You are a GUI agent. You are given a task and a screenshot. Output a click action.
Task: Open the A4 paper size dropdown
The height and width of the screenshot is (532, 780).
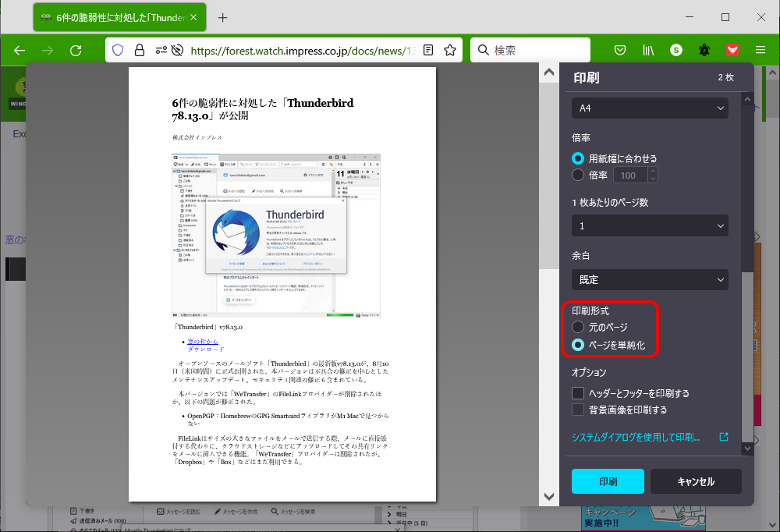(650, 108)
